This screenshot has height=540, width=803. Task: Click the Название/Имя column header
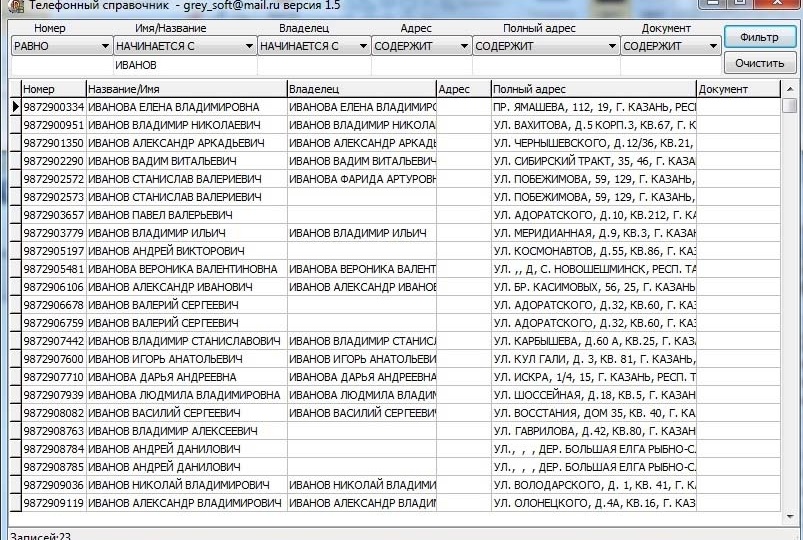click(186, 89)
